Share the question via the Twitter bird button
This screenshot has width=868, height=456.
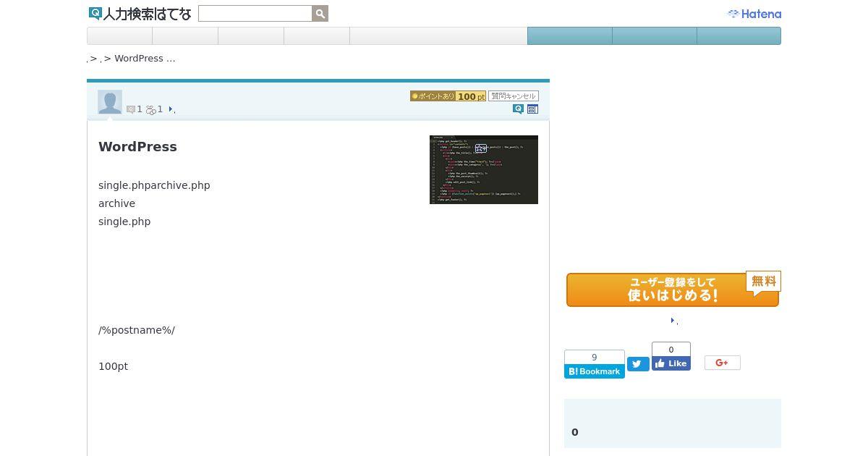638,364
